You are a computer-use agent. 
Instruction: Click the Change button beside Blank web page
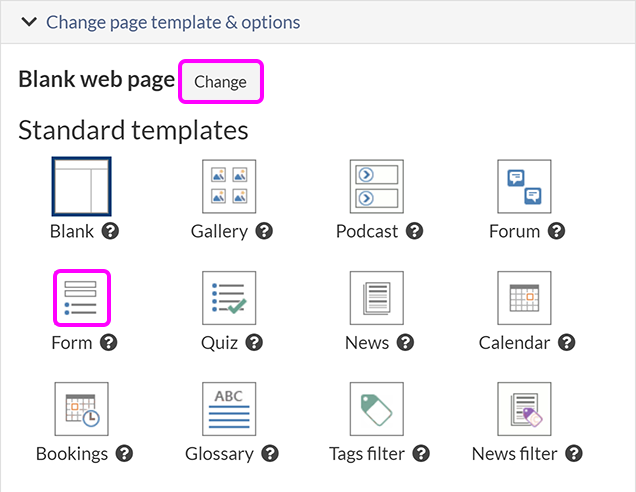click(x=220, y=82)
